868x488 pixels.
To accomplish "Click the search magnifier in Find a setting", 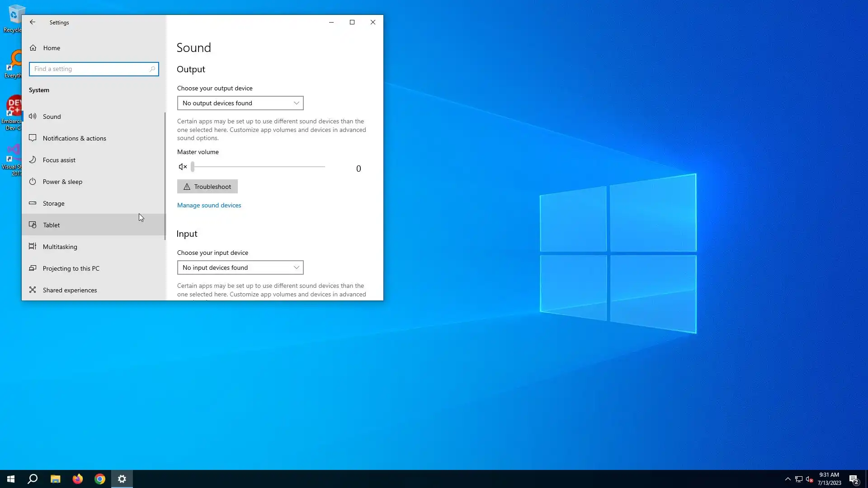I will click(152, 69).
